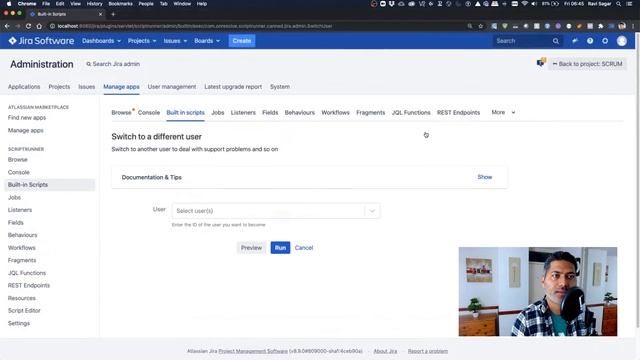The height and width of the screenshot is (360, 640).
Task: Click Find new apps in sidebar
Action: coord(27,118)
